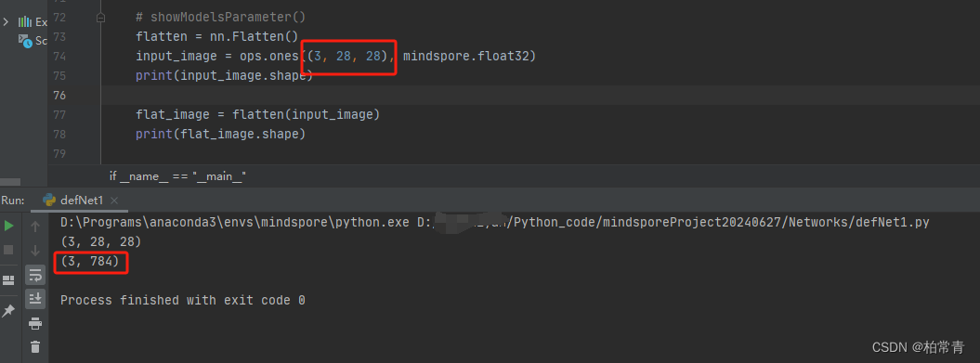Click line number 77 in the gutter
980x363 pixels.
coord(60,114)
